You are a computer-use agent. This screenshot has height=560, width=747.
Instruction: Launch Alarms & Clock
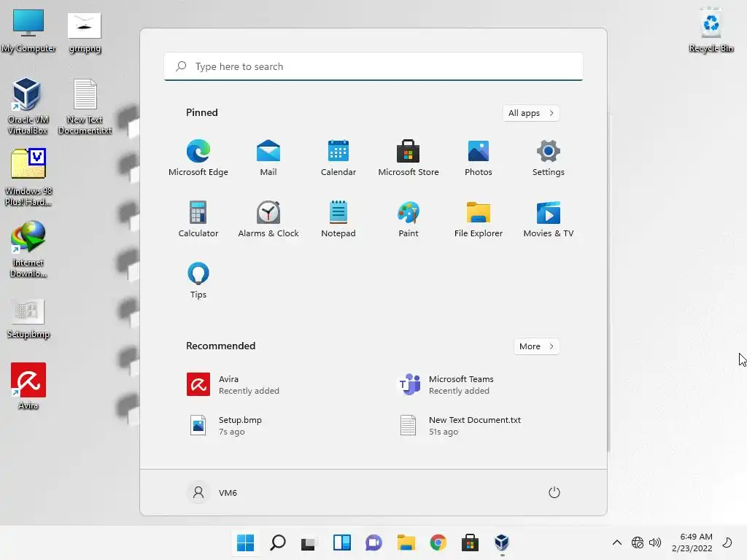coord(268,219)
